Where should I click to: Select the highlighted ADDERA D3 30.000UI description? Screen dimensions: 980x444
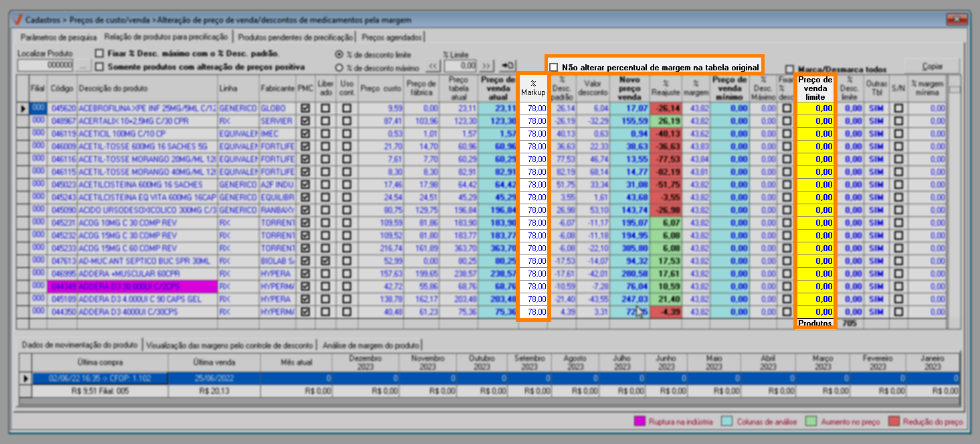pyautogui.click(x=146, y=286)
